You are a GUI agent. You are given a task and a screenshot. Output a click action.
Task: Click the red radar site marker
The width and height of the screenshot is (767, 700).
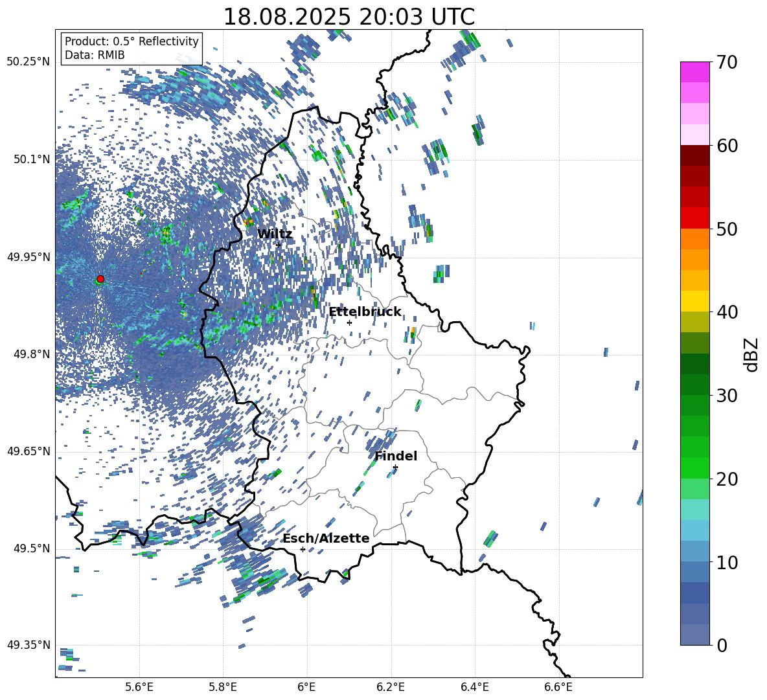[100, 279]
